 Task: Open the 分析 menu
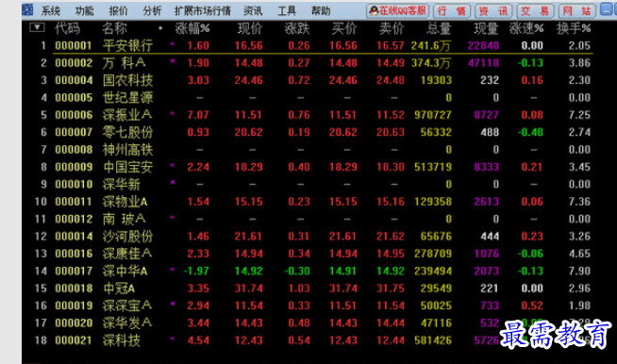(x=152, y=11)
